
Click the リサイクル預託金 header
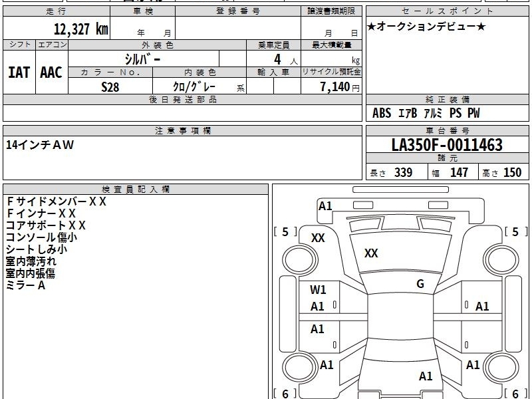click(331, 72)
